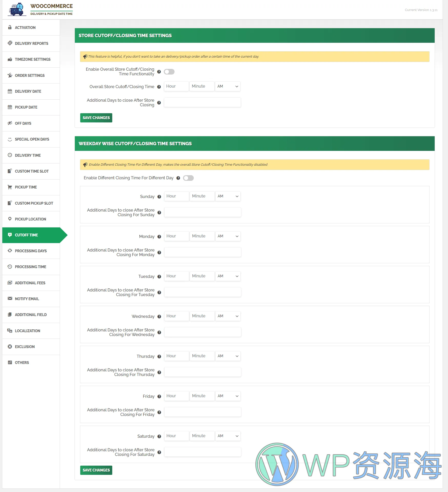Screen dimensions: 448x492
Task: Enable Overall Store Cutoff/Closing Time toggle
Action: coord(169,72)
